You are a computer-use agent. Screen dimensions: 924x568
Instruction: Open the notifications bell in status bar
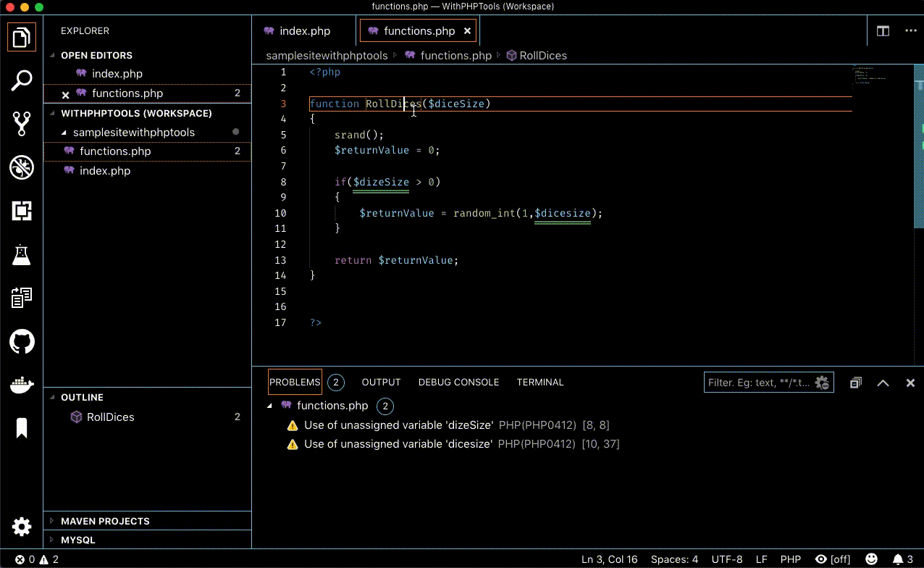tap(903, 559)
